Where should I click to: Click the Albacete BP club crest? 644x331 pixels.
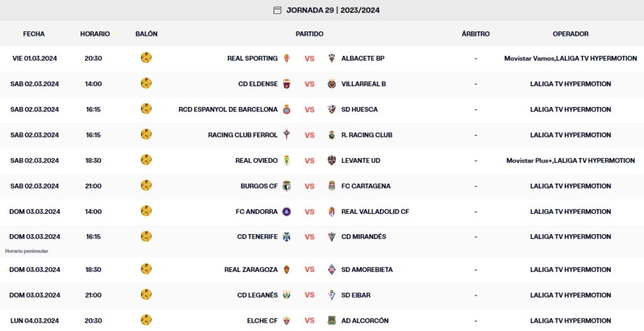(x=331, y=59)
